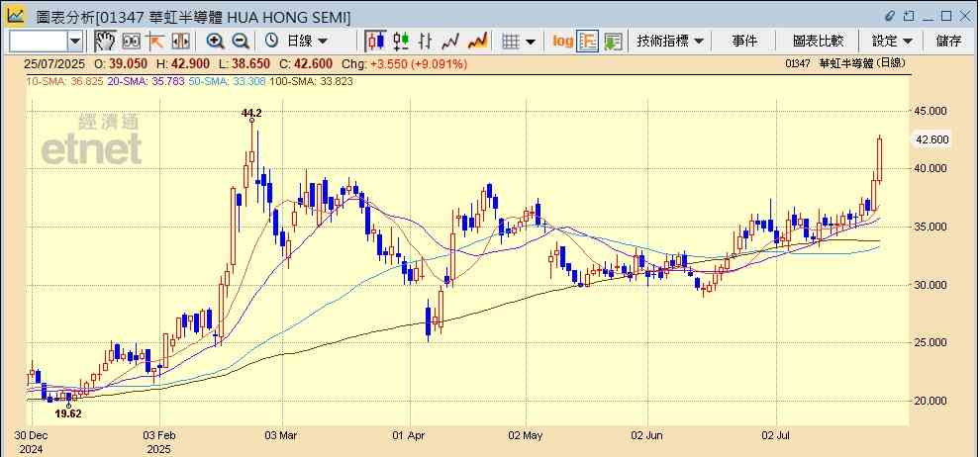Switch to area mountain chart type
Image resolution: width=980 pixels, height=457 pixels.
coord(477,42)
